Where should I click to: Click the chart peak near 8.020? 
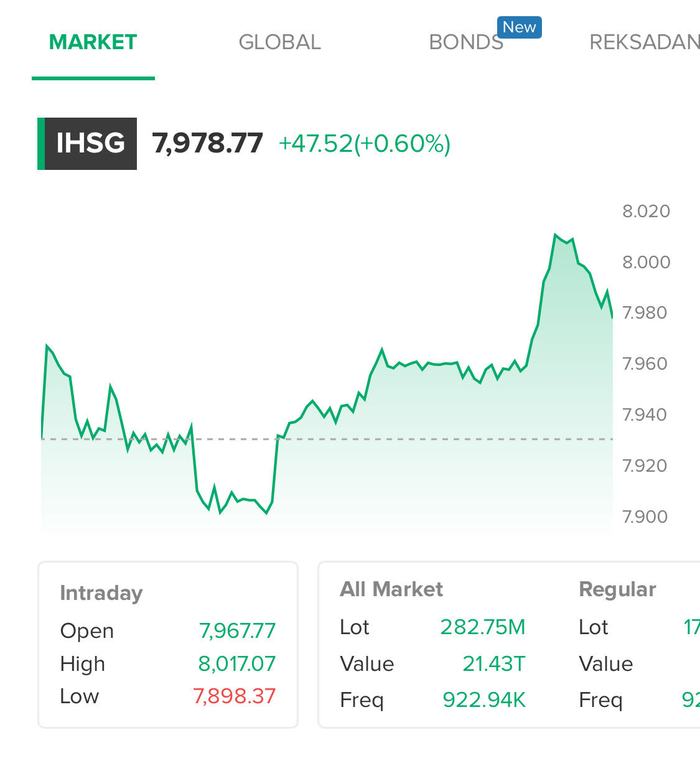coord(555,235)
